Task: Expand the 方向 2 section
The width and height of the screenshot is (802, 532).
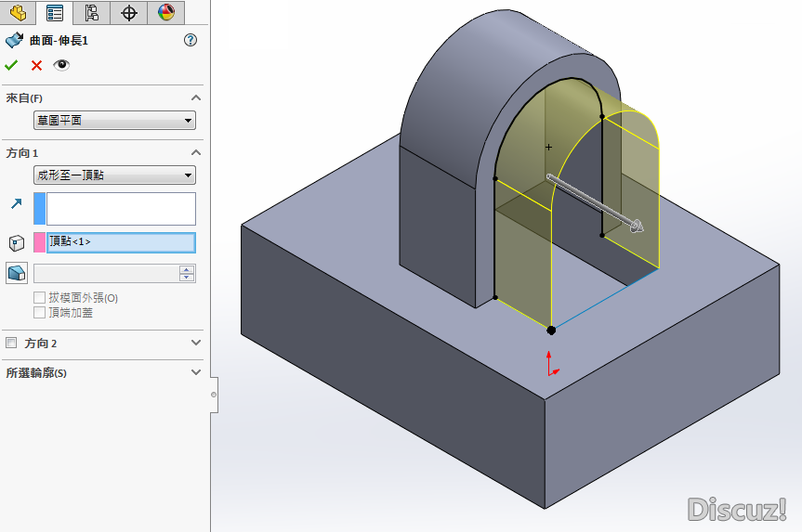Action: (195, 343)
